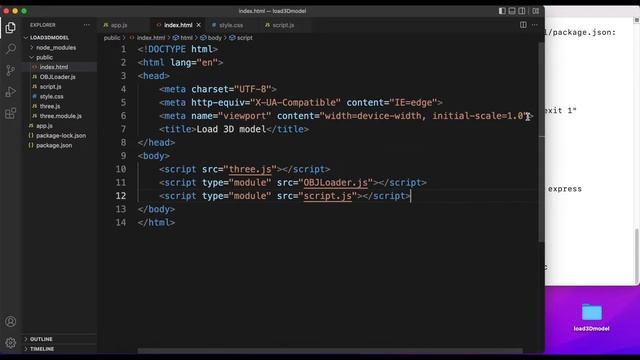Follow the script.js src link on line 12
Viewport: 640px width, 360px height.
(327, 196)
